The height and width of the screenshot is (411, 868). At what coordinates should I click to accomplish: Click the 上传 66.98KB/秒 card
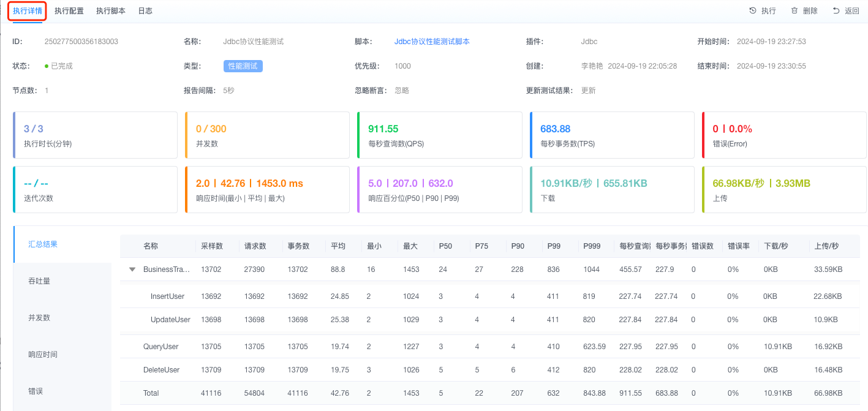coord(784,189)
